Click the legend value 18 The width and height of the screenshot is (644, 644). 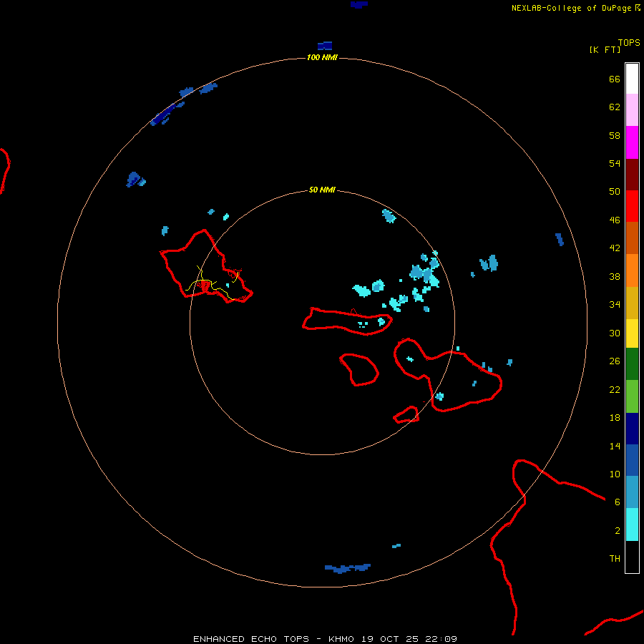click(615, 418)
